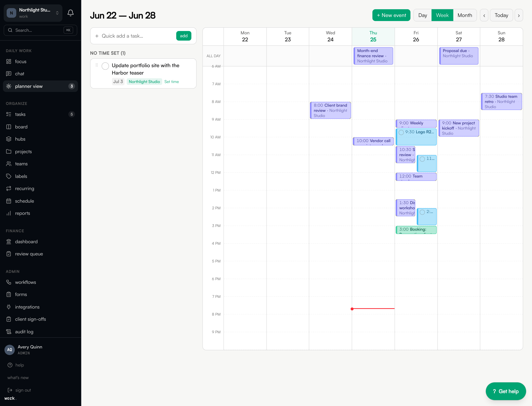Screen dimensions: 532x406
Task: Click the Set time link
Action: 172,82
